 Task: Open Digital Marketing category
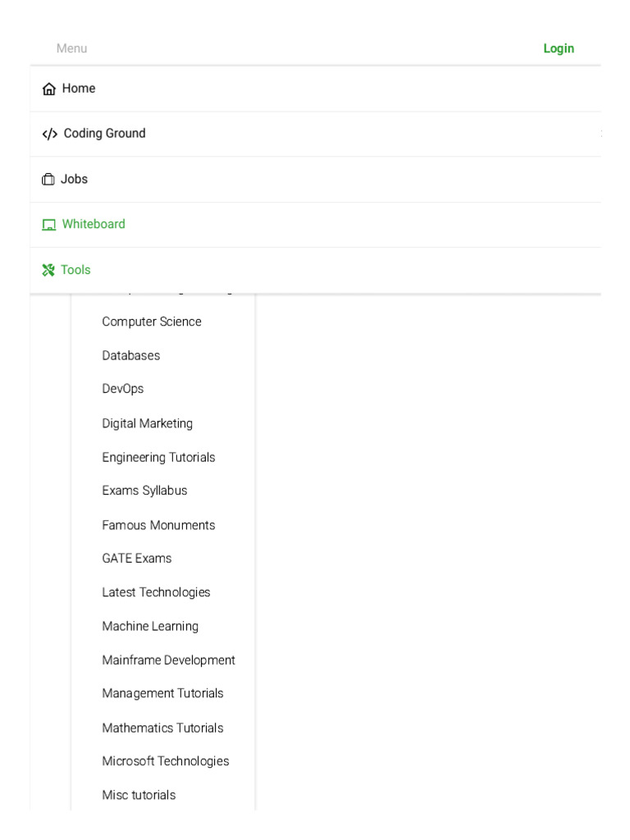(x=147, y=423)
